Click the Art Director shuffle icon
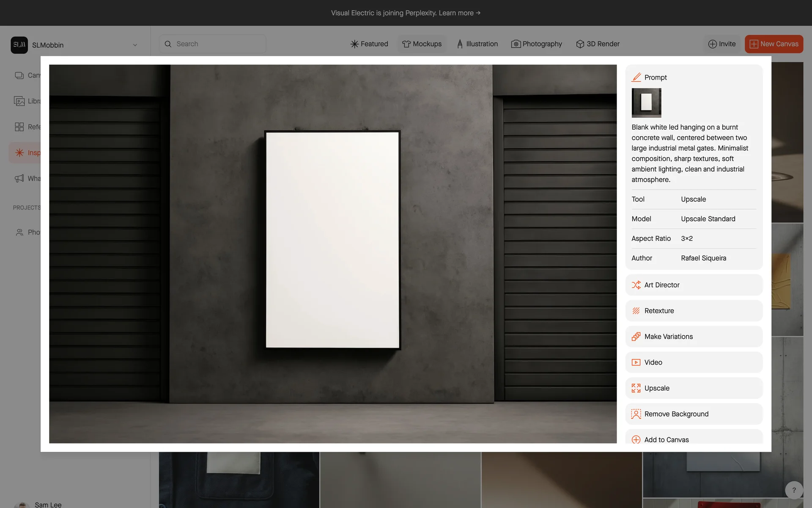The width and height of the screenshot is (812, 508). [636, 285]
